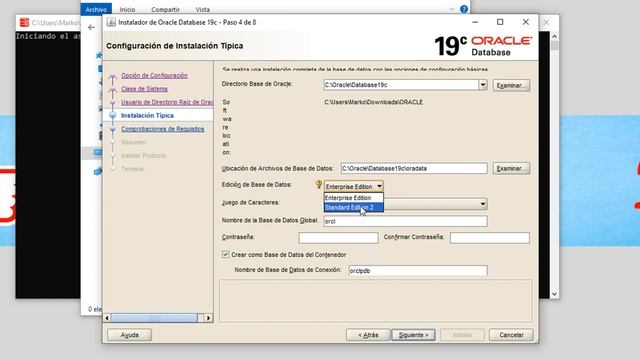Open Comprobaciones de Requisitos step
This screenshot has width=640, height=360.
(162, 129)
